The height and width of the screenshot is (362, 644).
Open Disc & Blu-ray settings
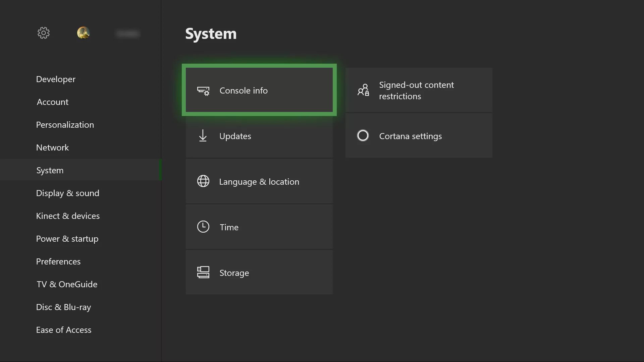[64, 307]
